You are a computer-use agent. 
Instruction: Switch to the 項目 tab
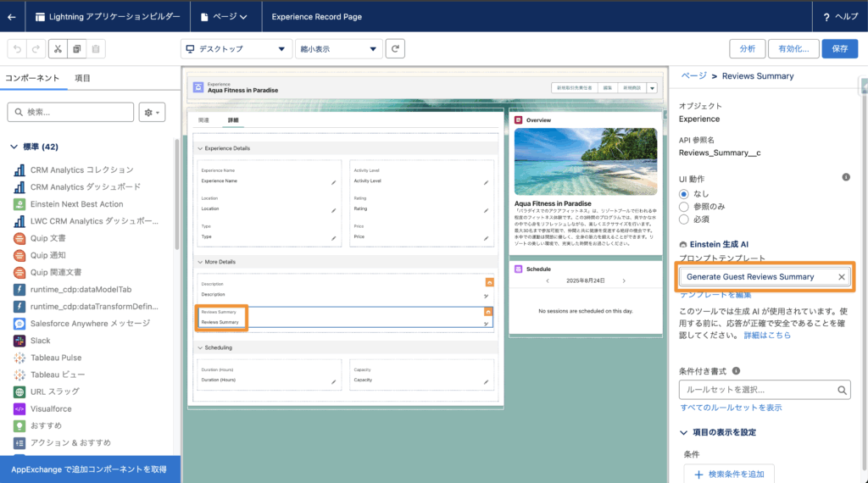pos(83,78)
